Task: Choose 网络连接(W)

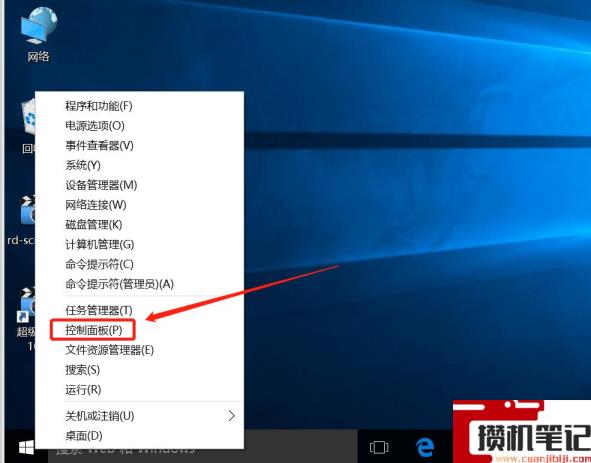Action: click(96, 205)
